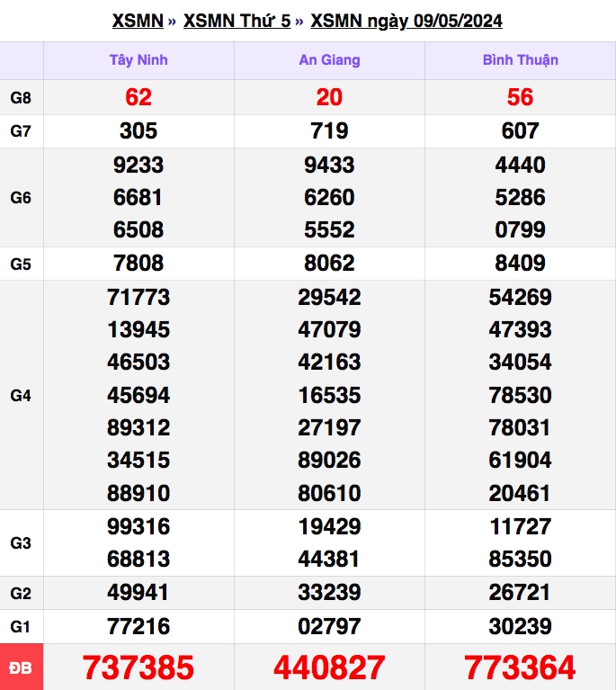Click Bình Thuận special prize 773364
This screenshot has height=690, width=616.
click(520, 668)
